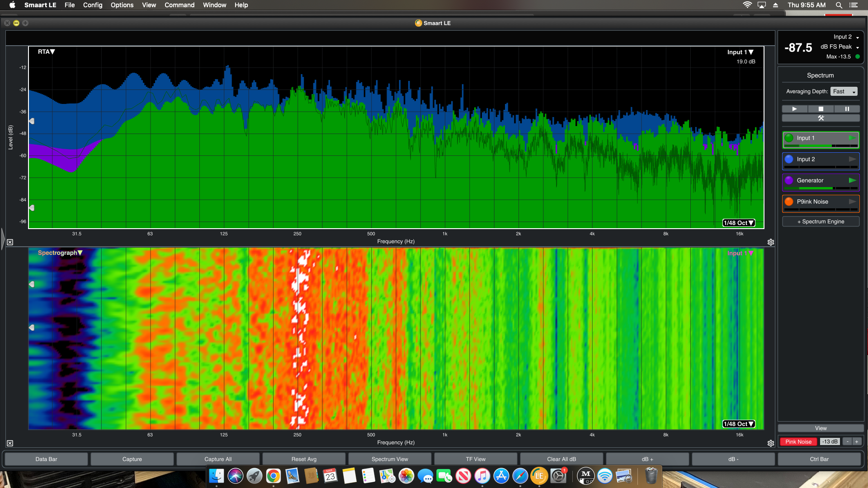Close the RTA pane with the X box
Image resolution: width=868 pixels, height=488 pixels.
tap(10, 242)
